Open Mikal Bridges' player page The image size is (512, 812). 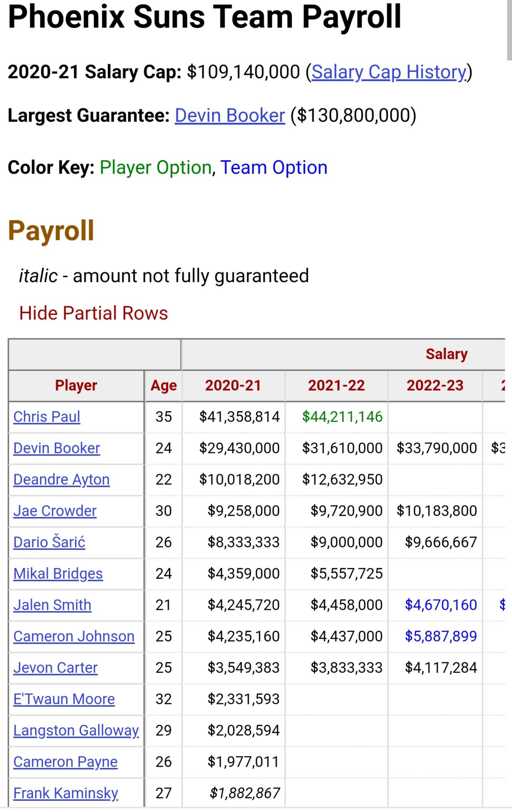click(58, 574)
